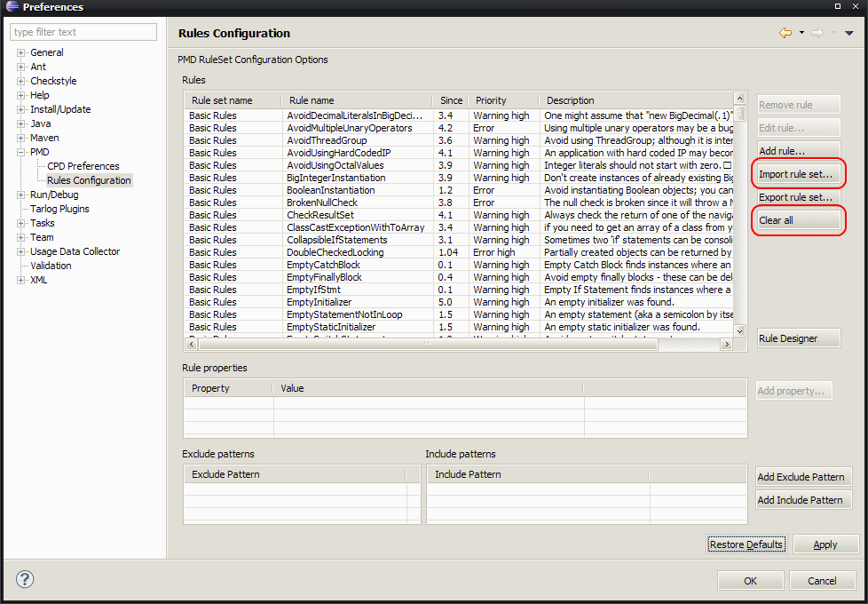
Task: Sort rules by Priority column header
Action: point(502,100)
